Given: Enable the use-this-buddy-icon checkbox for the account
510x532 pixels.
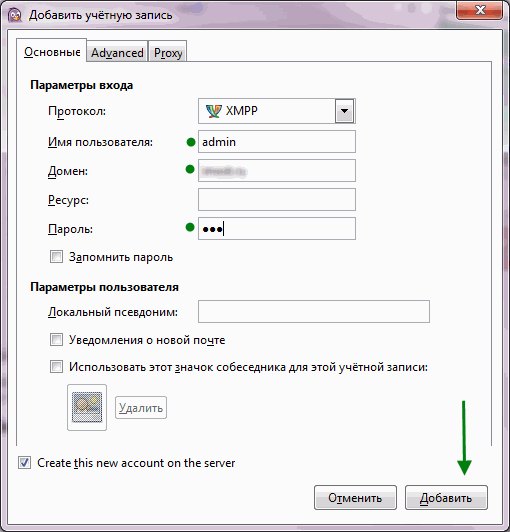Looking at the screenshot, I should point(56,367).
